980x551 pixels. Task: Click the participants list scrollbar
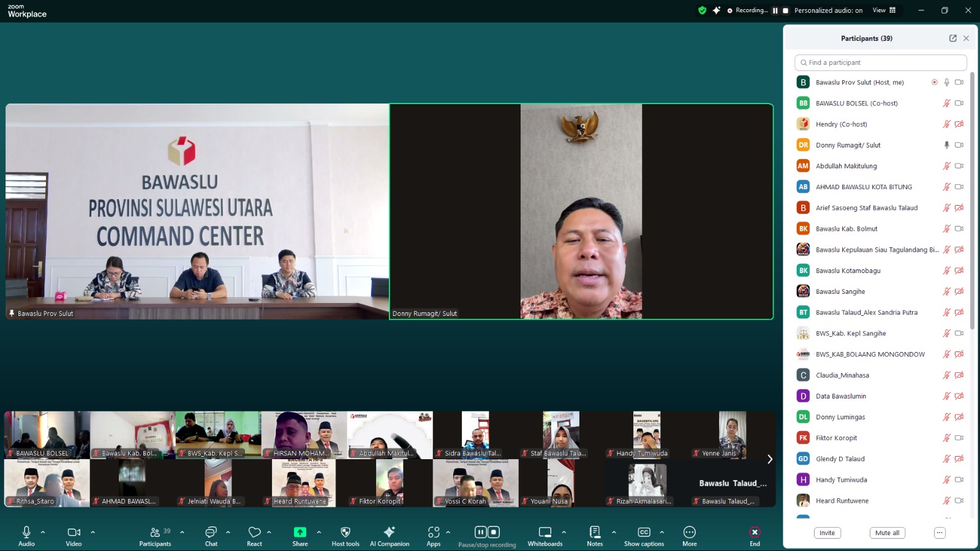click(972, 202)
